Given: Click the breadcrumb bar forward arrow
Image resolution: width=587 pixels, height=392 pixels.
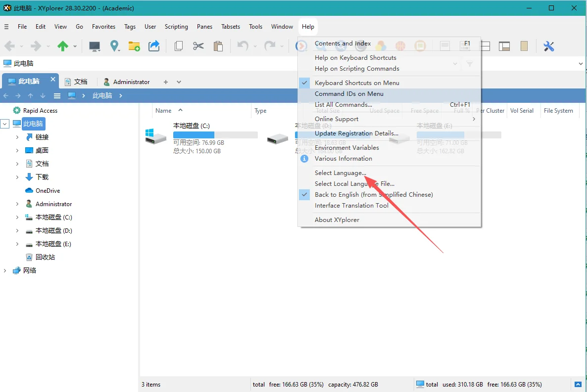Looking at the screenshot, I should (18, 96).
